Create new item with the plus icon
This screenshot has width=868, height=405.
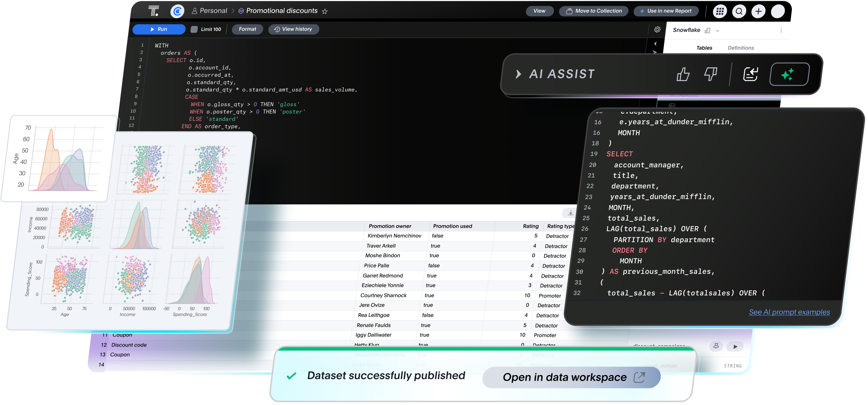pos(758,11)
